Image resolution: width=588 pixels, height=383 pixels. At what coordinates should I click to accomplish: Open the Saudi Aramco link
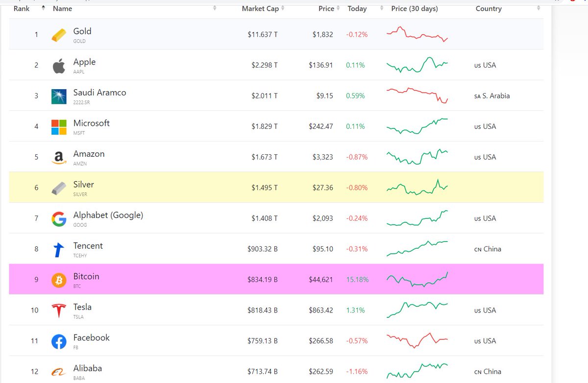99,93
